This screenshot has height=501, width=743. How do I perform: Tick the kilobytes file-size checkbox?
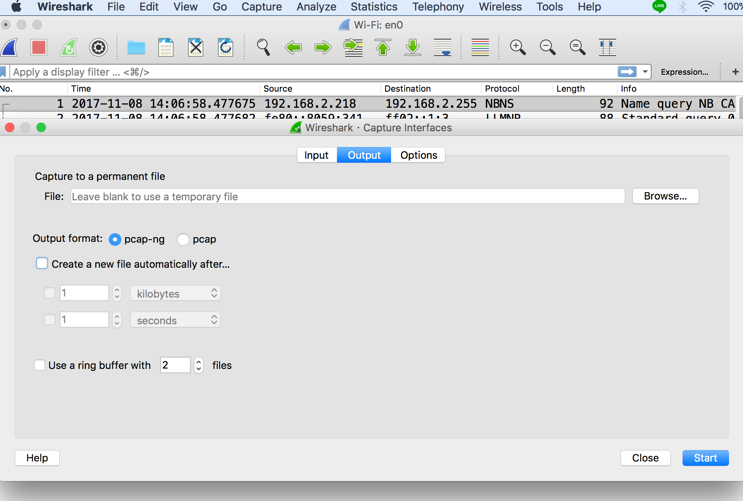point(50,293)
